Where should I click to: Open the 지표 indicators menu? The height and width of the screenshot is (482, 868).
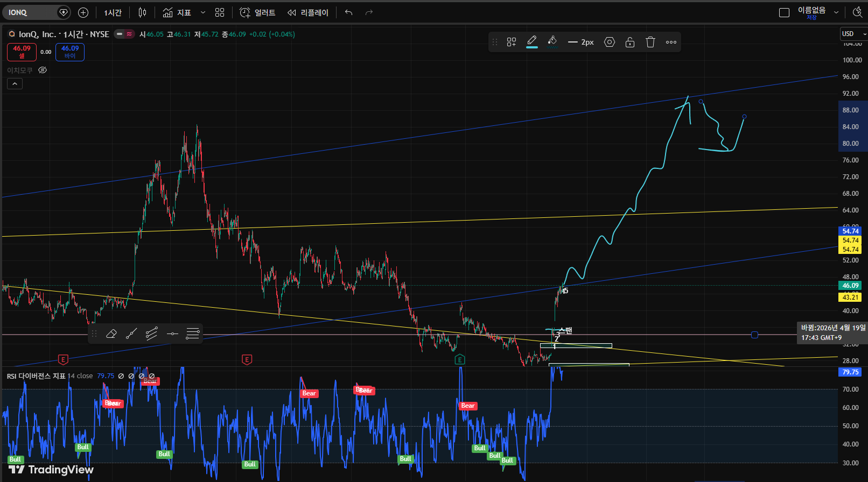tap(177, 12)
